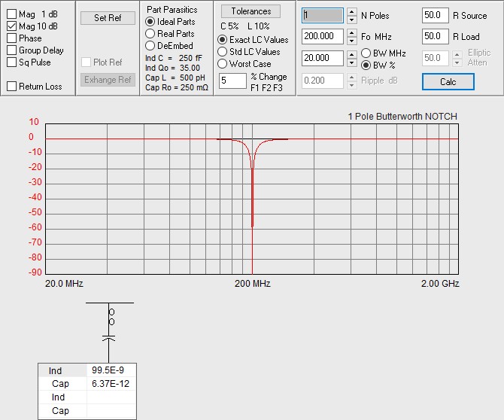Open the Tolerances button
This screenshot has width=504, height=420.
pyautogui.click(x=250, y=11)
